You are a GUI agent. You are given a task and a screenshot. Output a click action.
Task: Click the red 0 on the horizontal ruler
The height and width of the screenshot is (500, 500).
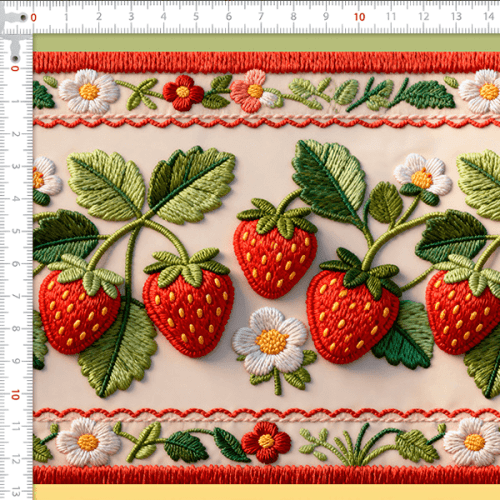tap(33, 18)
